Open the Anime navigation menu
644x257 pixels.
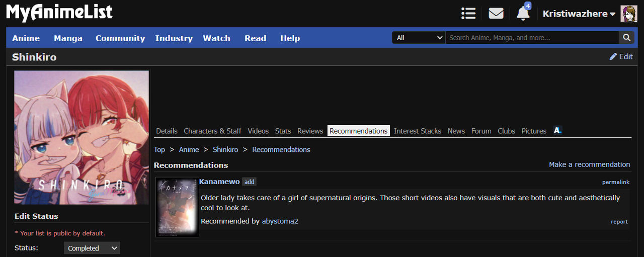click(x=26, y=38)
